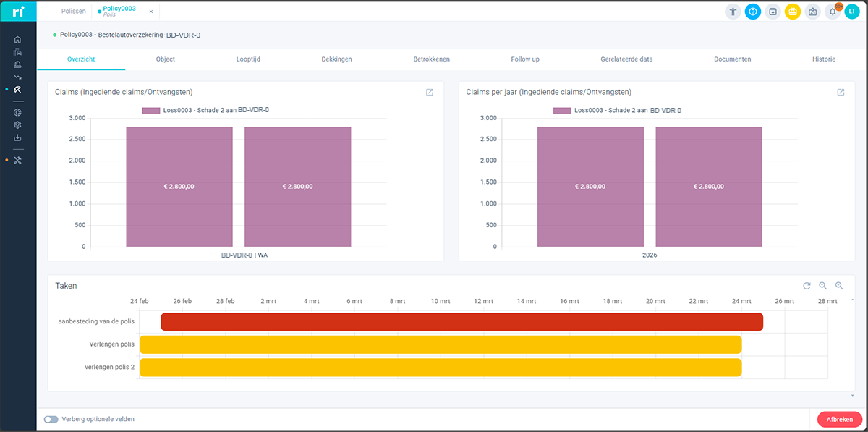Switch to the Dekkingen tab
This screenshot has height=432, width=868.
[336, 59]
